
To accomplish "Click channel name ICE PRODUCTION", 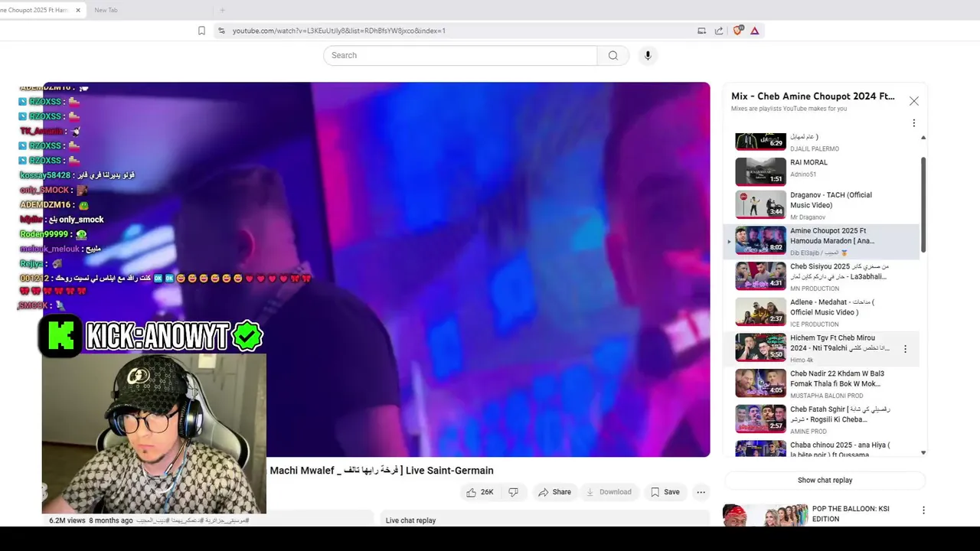I will click(x=815, y=324).
